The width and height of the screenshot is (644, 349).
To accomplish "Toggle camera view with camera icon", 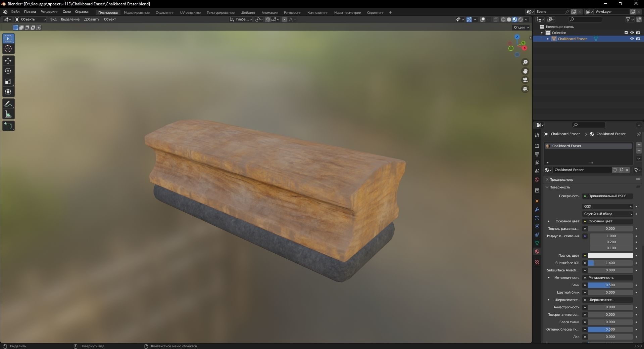I will (525, 80).
